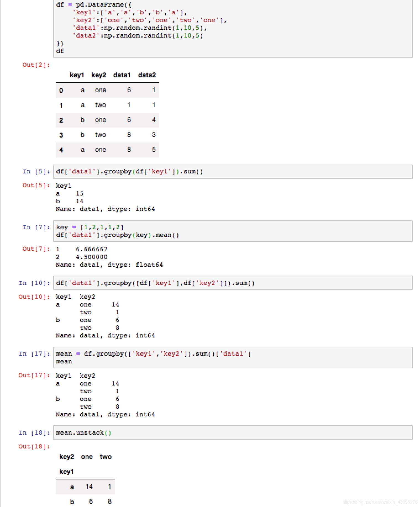Click the data2 value 4 in row 2

tap(154, 120)
